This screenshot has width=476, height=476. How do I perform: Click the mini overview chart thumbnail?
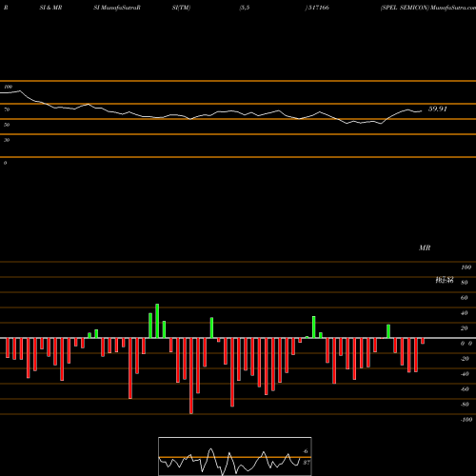point(235,456)
